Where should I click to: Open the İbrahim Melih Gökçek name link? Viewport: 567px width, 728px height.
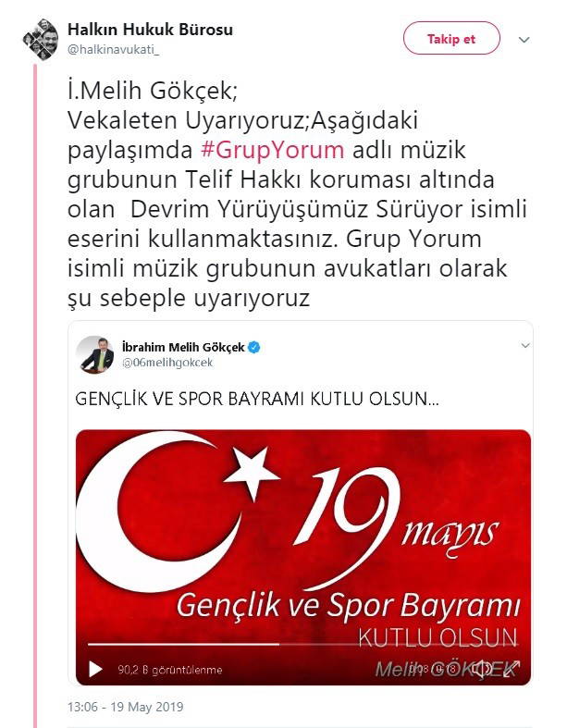point(183,347)
